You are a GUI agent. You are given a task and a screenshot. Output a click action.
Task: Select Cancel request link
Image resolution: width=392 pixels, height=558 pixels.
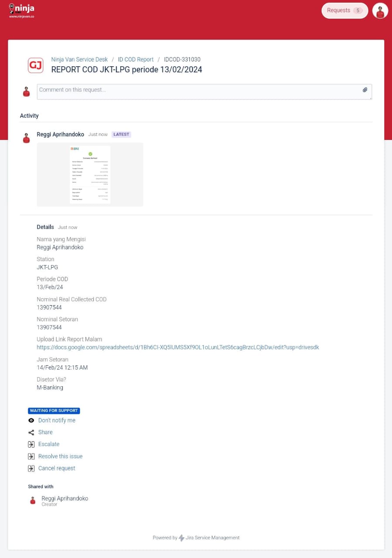57,468
